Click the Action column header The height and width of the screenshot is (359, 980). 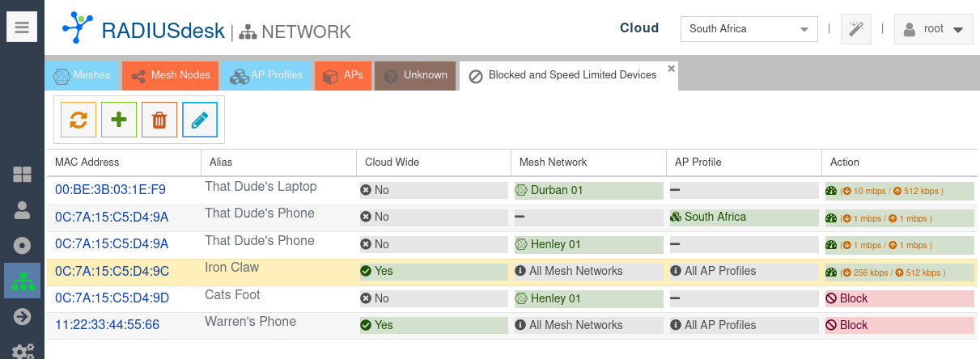coord(845,162)
